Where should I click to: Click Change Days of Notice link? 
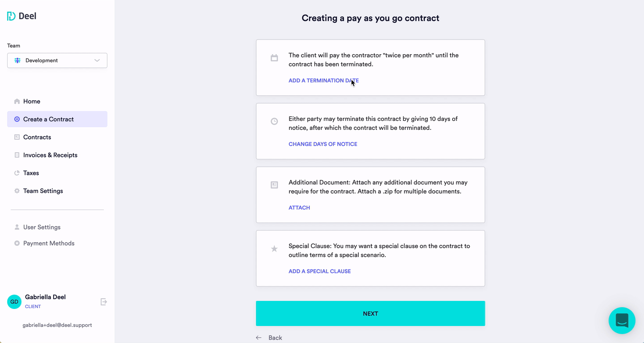(x=323, y=144)
